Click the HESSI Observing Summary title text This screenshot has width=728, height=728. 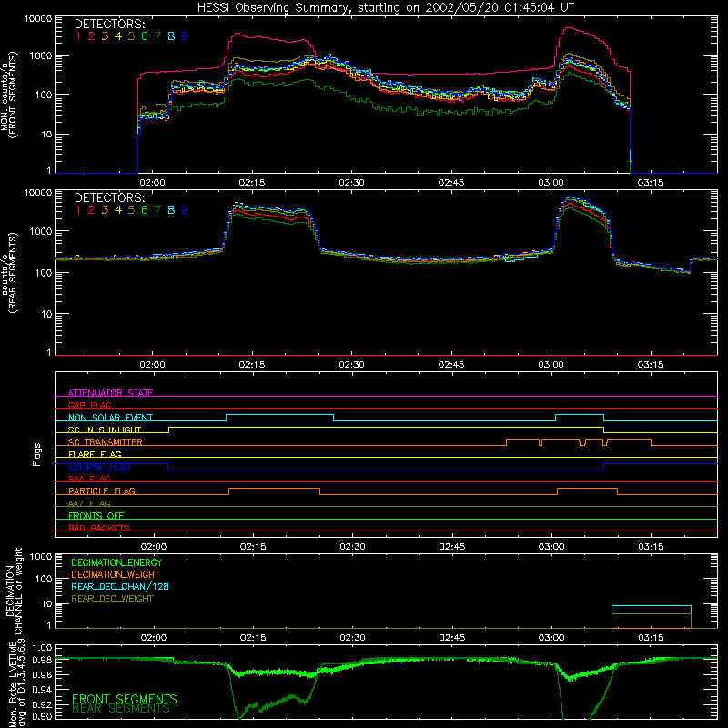pos(385,8)
